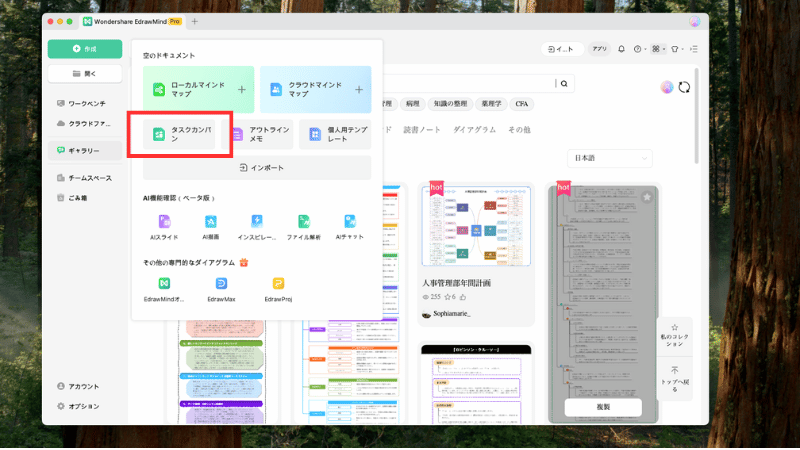Click the gallery vertical scrollbar
The width and height of the screenshot is (800, 450).
point(696,116)
